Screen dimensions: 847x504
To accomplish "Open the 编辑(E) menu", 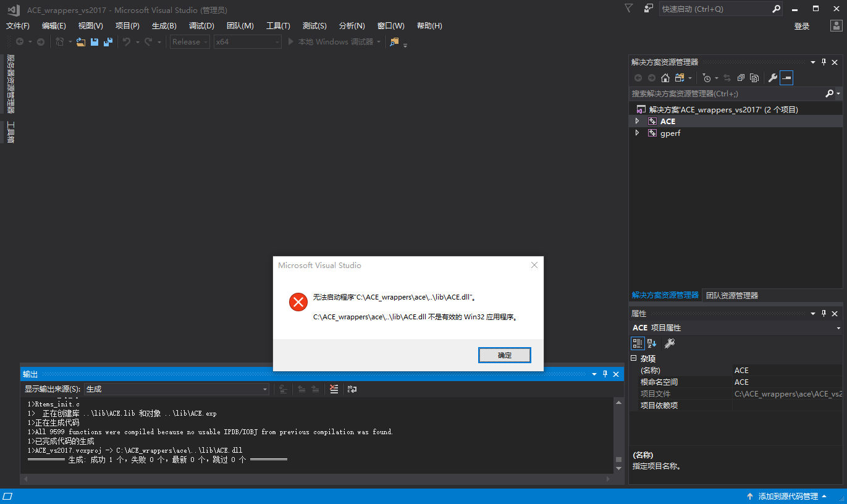I will coord(54,26).
